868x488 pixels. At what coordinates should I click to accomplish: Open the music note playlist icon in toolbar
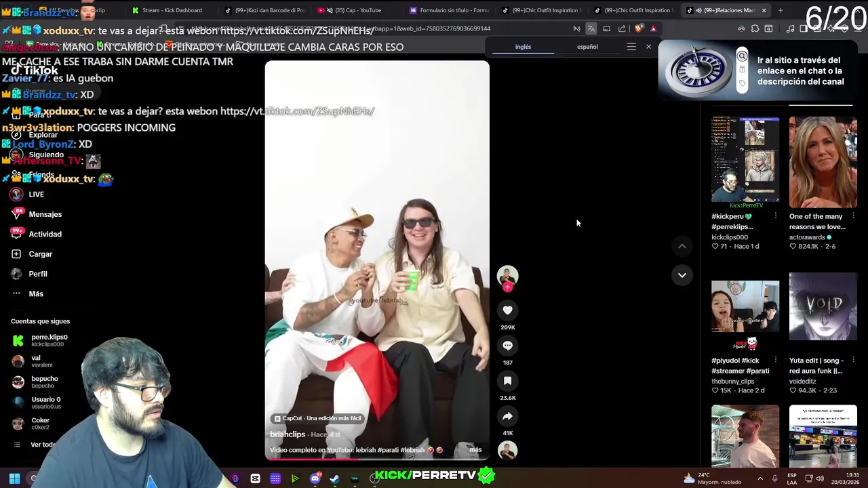[x=790, y=28]
